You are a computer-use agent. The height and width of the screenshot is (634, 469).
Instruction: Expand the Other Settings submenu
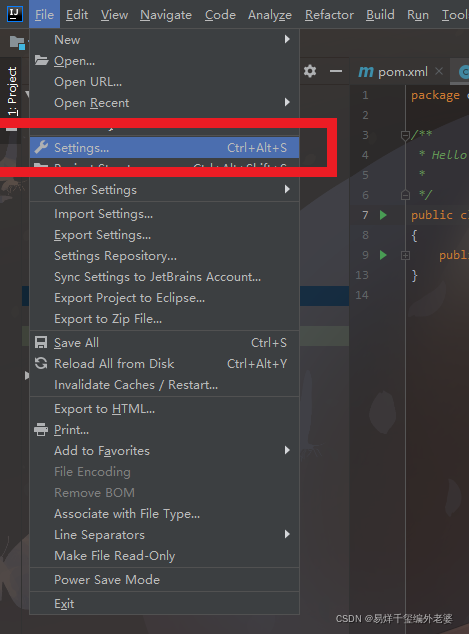point(165,190)
